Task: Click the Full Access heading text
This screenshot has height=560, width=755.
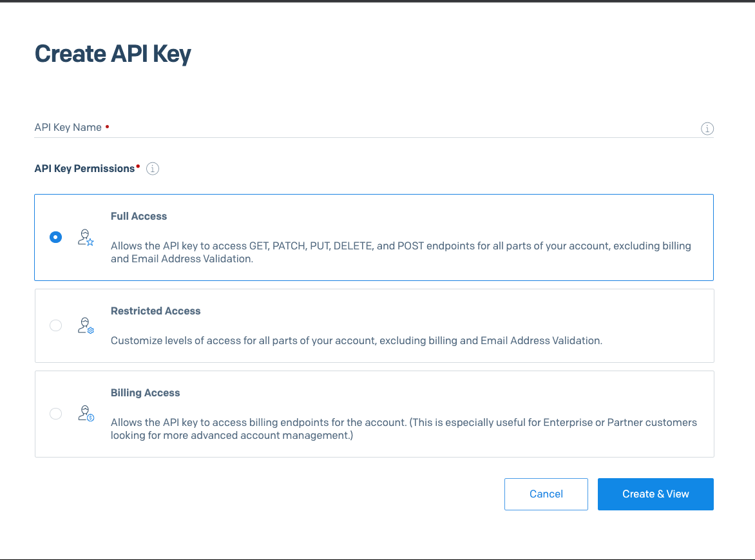Action: pyautogui.click(x=139, y=217)
